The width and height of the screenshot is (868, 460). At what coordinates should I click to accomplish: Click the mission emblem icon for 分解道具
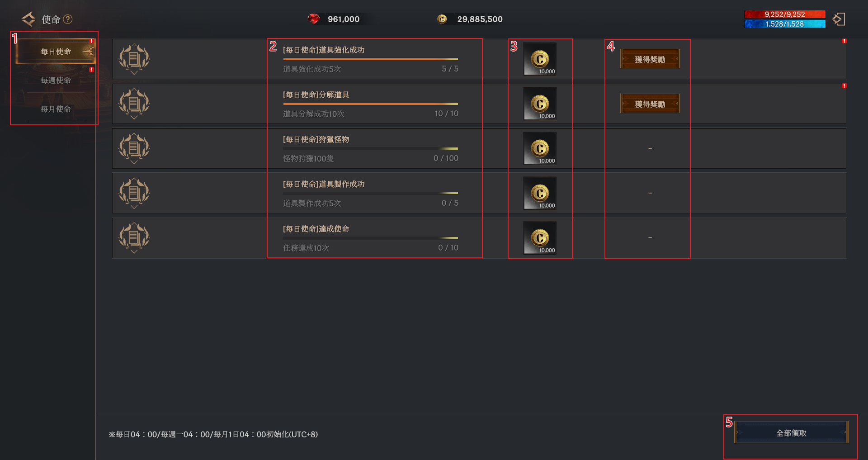(x=134, y=104)
